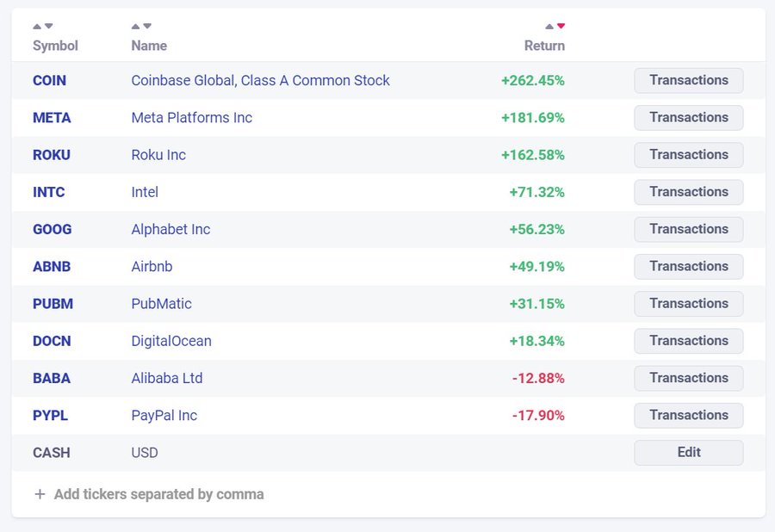Screen dimensions: 775x532
Task: Open PYPL symbol link
Action: [x=51, y=416]
